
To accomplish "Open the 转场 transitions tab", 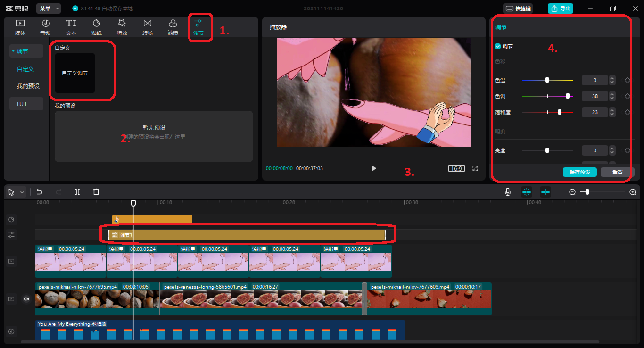I will (x=148, y=27).
